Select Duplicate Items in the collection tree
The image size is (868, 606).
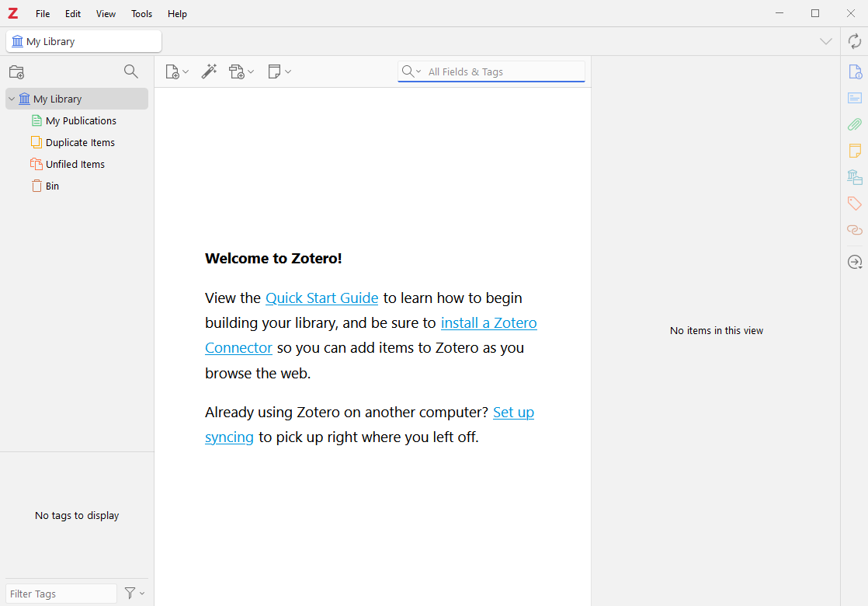click(80, 142)
